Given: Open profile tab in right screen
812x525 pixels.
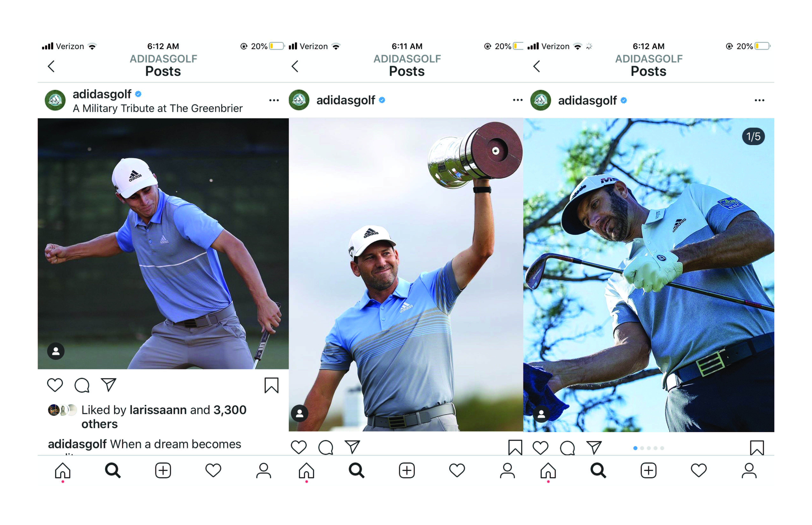Looking at the screenshot, I should tap(749, 471).
